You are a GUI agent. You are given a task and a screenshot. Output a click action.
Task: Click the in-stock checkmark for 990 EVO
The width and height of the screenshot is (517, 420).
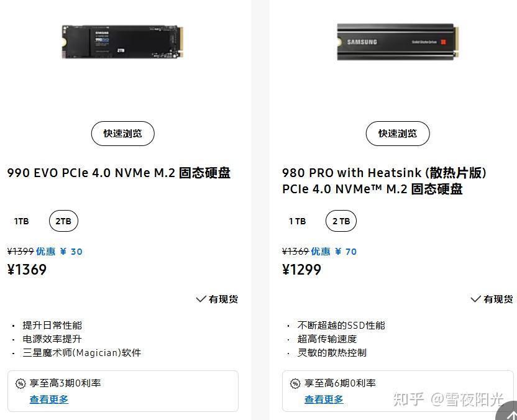(201, 299)
